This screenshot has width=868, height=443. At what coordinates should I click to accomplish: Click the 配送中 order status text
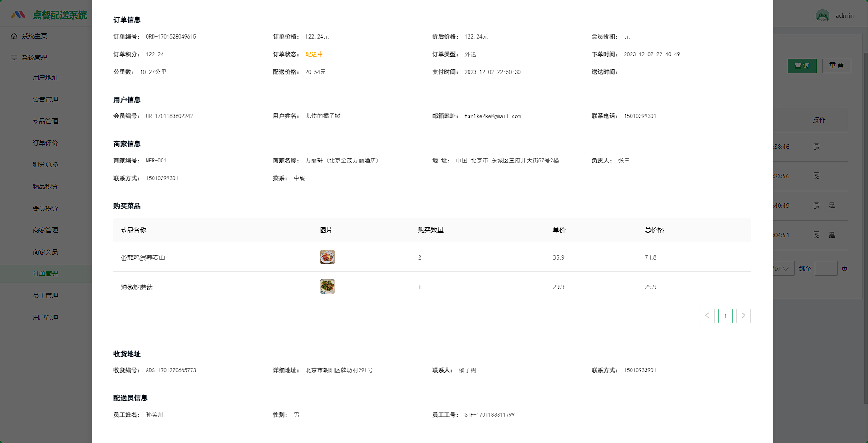click(x=314, y=54)
